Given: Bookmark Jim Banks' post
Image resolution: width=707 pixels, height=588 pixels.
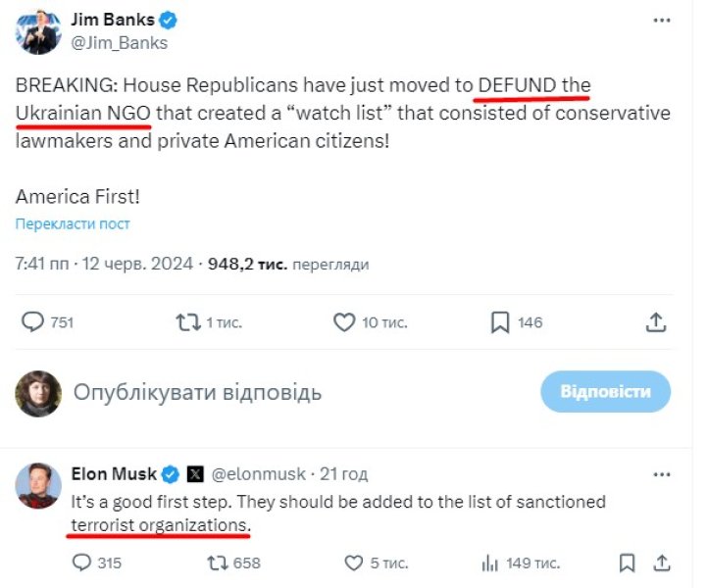Looking at the screenshot, I should pyautogui.click(x=499, y=321).
